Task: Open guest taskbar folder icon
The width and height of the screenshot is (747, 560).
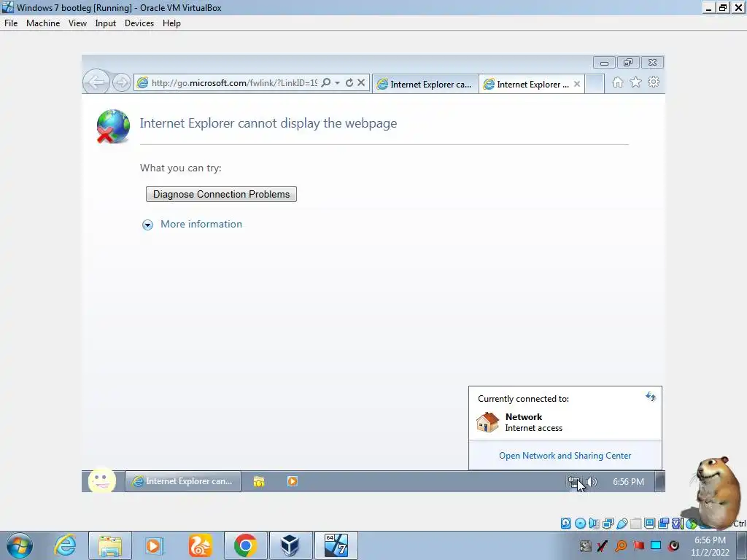Action: click(259, 481)
